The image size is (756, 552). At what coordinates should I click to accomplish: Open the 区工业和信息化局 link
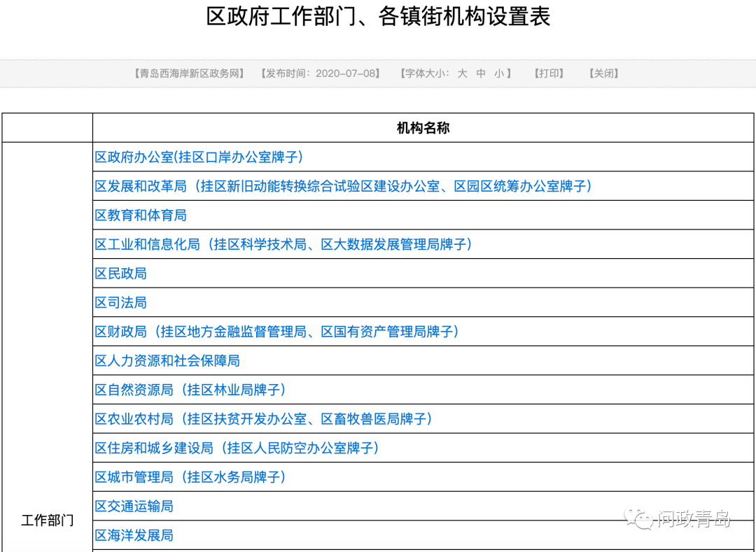pos(283,244)
